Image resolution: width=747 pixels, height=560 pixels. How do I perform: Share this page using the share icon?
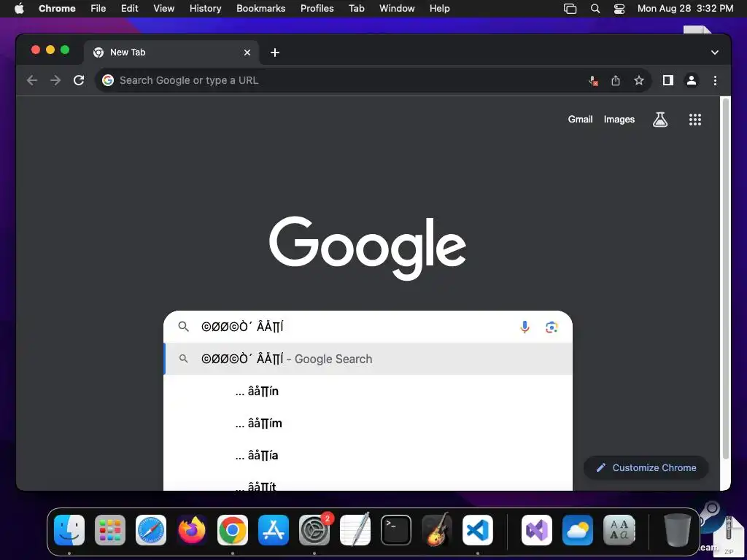(x=616, y=80)
